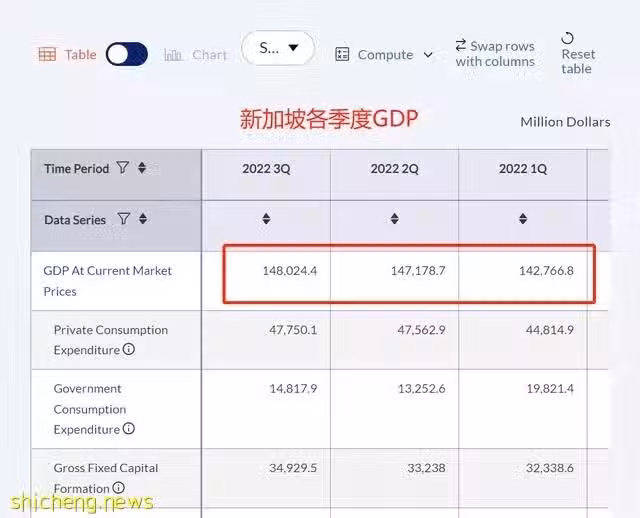This screenshot has width=640, height=518.
Task: Show info for Gross Fixed Capital Formation
Action: click(x=118, y=487)
